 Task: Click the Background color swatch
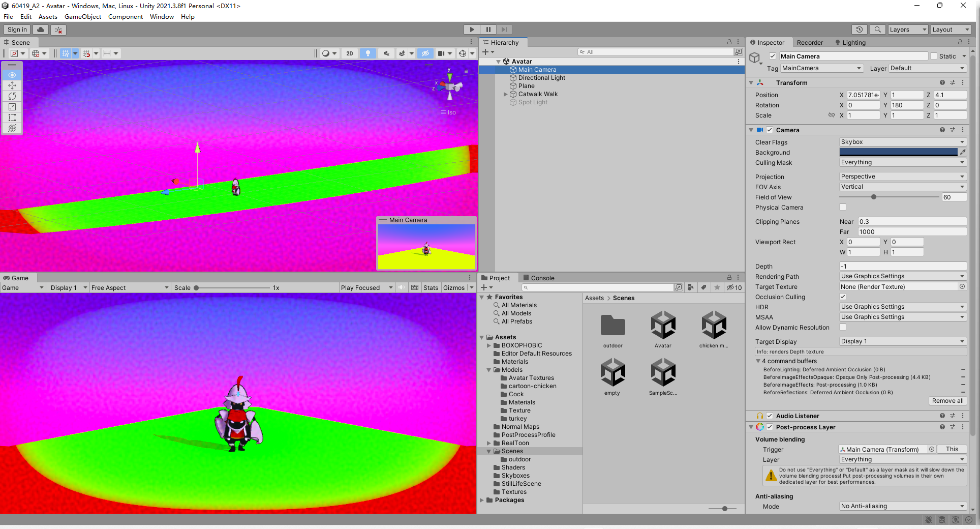coord(898,152)
